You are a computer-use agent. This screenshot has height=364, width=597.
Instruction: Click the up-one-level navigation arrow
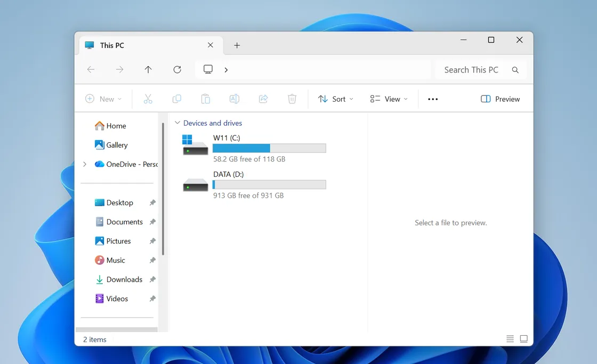pos(148,69)
